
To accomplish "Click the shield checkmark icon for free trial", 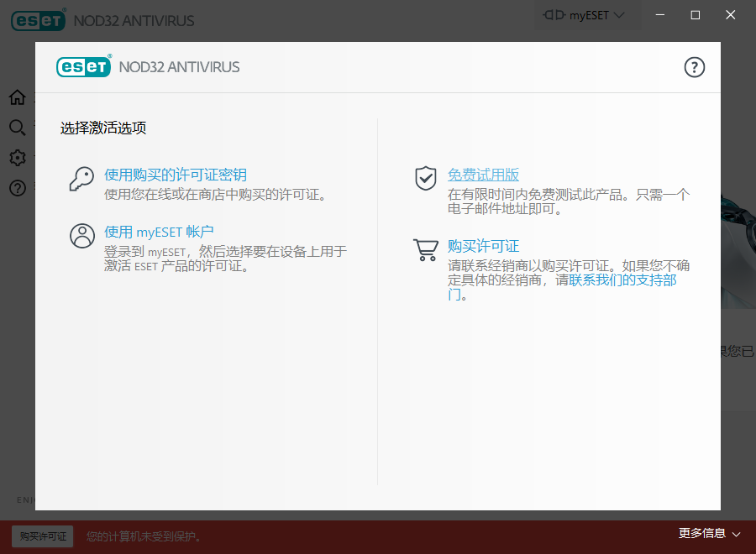I will click(x=426, y=178).
